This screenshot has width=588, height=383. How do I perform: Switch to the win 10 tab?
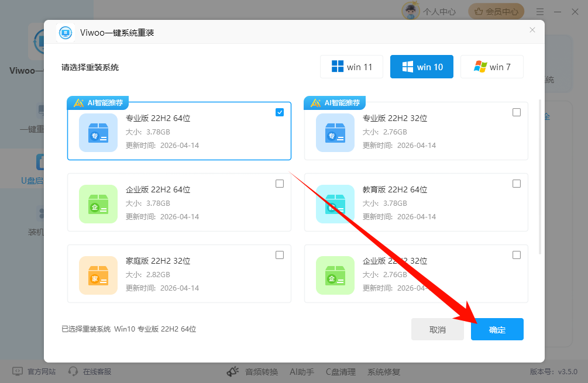[421, 67]
